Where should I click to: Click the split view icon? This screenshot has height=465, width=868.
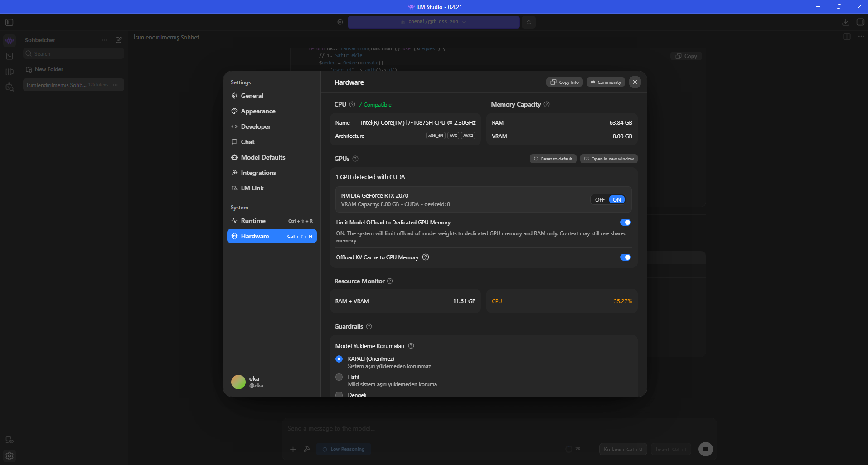tap(847, 37)
